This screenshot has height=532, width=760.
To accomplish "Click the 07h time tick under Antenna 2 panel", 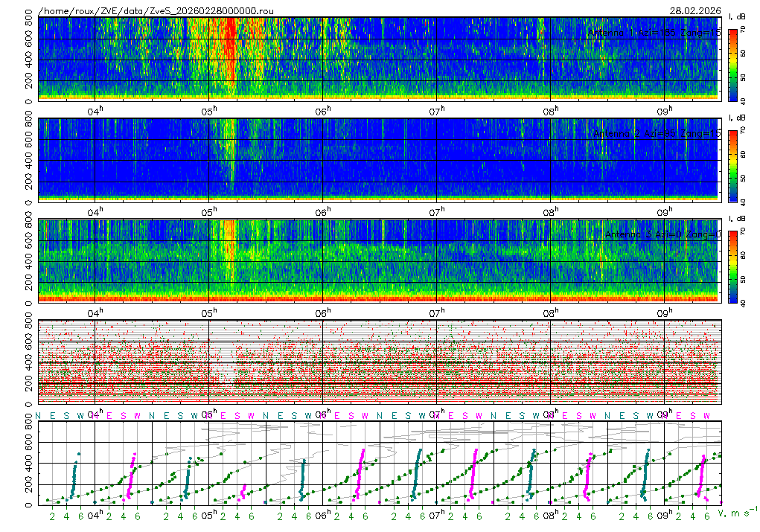I will tap(436, 211).
